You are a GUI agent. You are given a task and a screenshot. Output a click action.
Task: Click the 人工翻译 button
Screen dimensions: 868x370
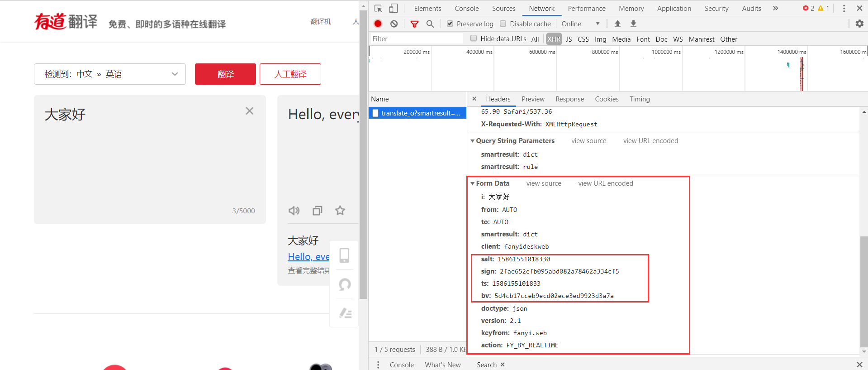pos(290,74)
